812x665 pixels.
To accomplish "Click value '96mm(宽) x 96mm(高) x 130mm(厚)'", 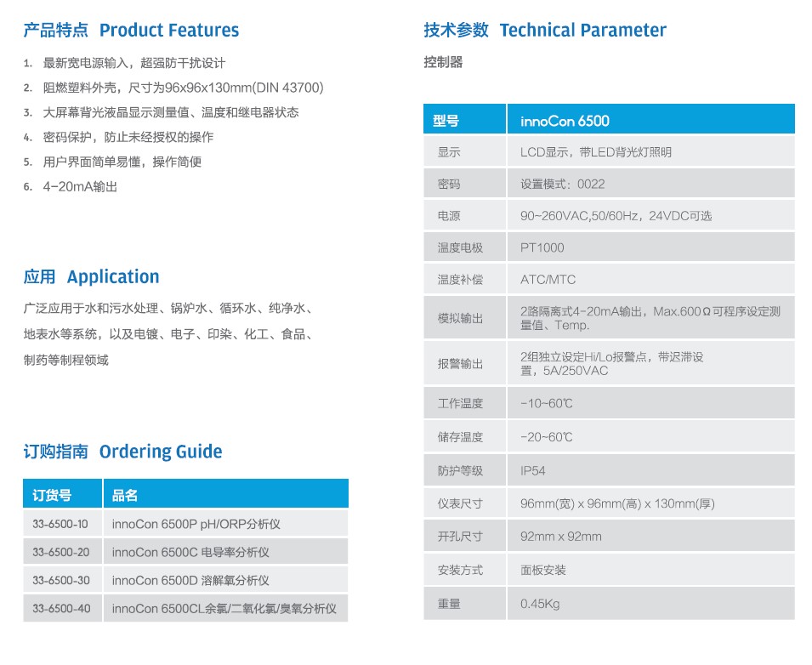I will pos(617,504).
